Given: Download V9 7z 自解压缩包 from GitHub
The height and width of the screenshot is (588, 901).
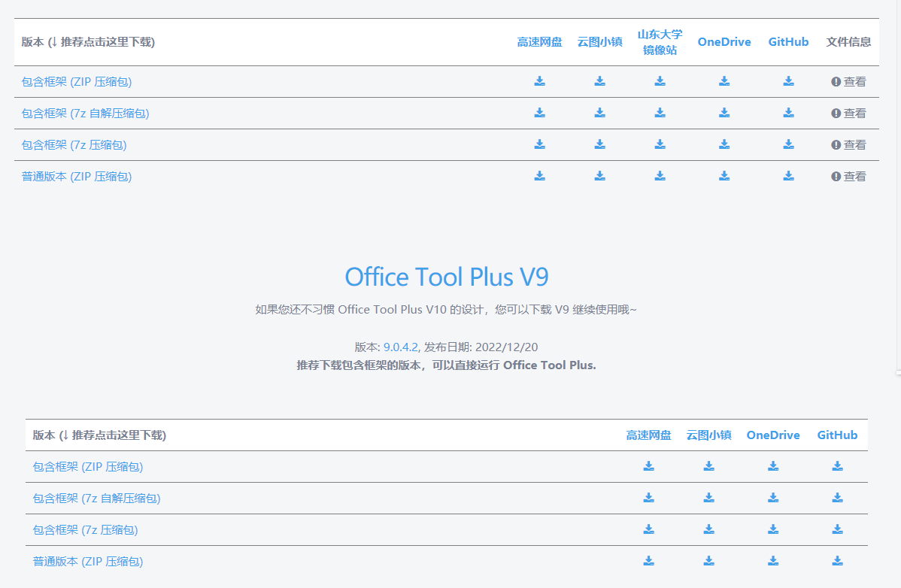Looking at the screenshot, I should (838, 498).
